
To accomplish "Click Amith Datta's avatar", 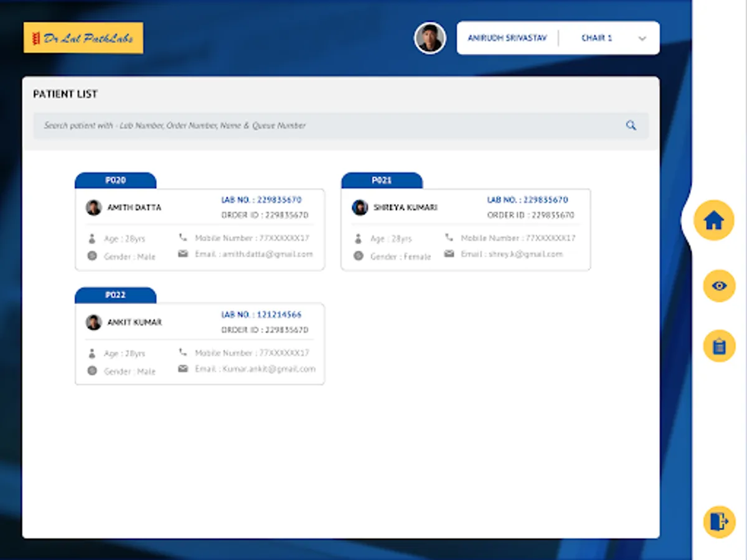I will pyautogui.click(x=94, y=207).
